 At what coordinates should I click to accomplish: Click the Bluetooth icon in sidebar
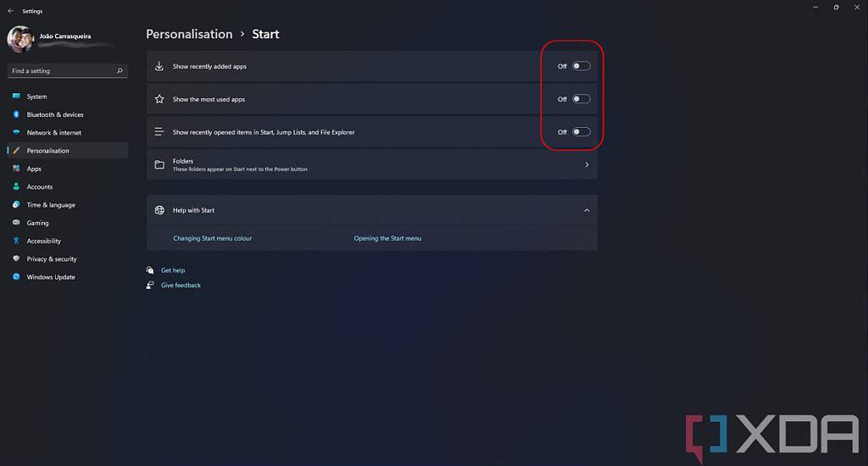pyautogui.click(x=16, y=114)
